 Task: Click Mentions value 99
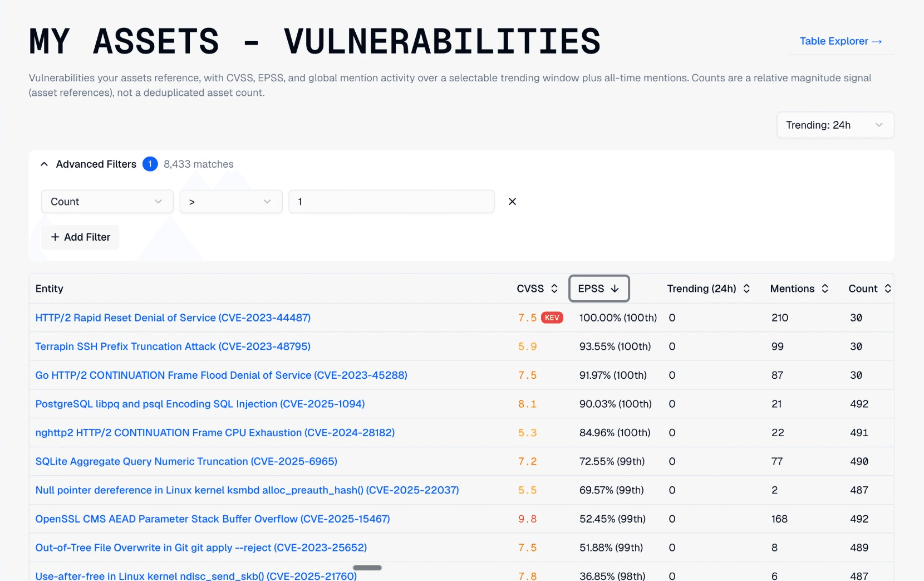pyautogui.click(x=778, y=346)
